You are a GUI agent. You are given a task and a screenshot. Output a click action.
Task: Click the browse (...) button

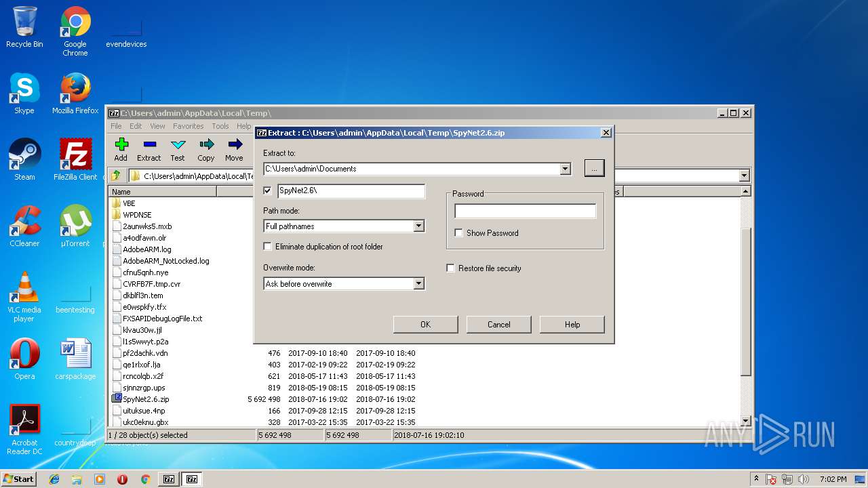[594, 168]
